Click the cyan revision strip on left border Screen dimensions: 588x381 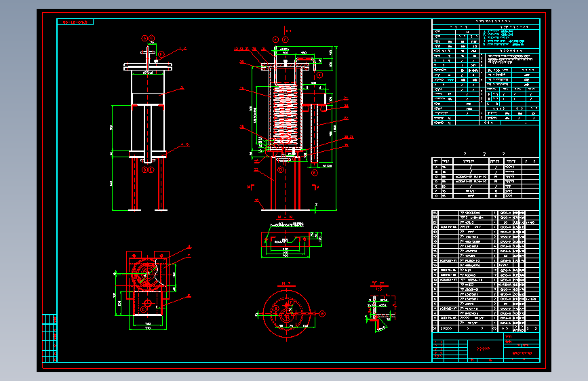point(50,338)
